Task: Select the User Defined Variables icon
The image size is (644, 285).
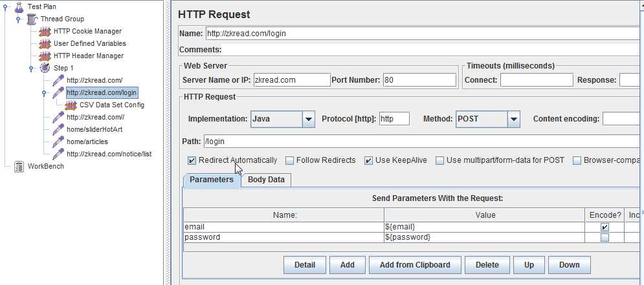Action: point(45,43)
